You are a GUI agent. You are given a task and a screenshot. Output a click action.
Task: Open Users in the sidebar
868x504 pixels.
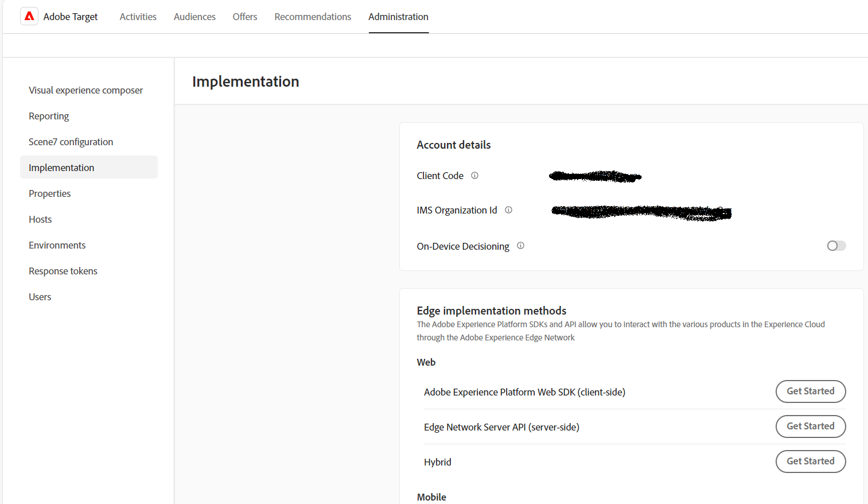pyautogui.click(x=89, y=297)
